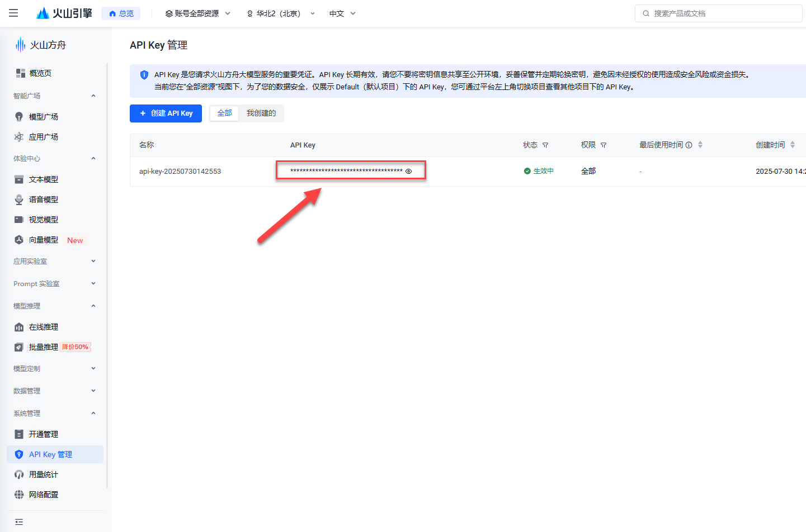Click the hamburger menu icon
Viewport: 806px width, 532px height.
point(13,13)
